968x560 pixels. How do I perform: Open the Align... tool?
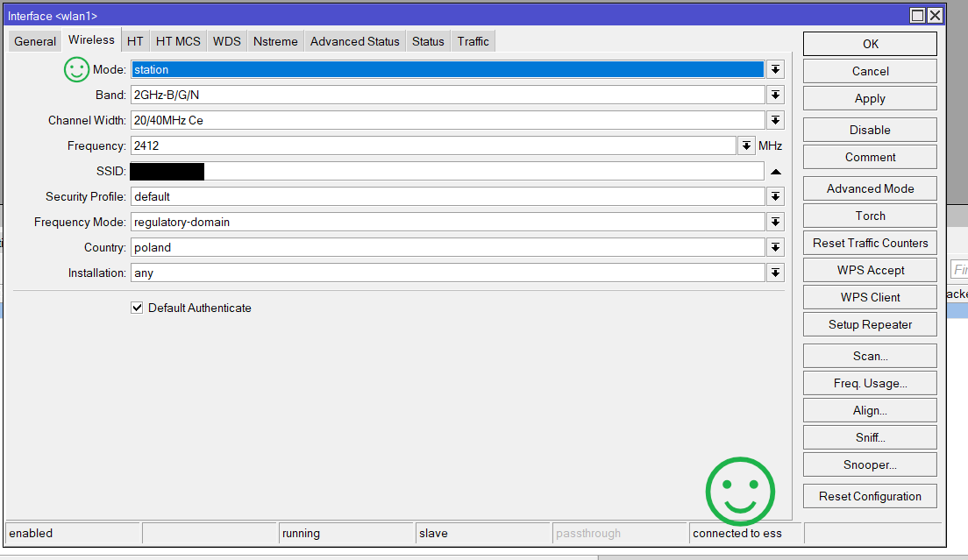[x=870, y=410]
